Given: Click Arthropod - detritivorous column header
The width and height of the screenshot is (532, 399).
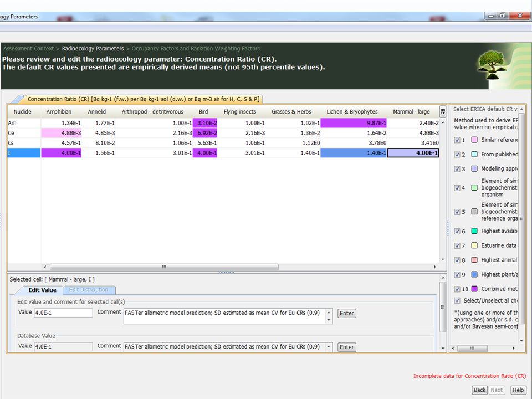Looking at the screenshot, I should tap(152, 111).
